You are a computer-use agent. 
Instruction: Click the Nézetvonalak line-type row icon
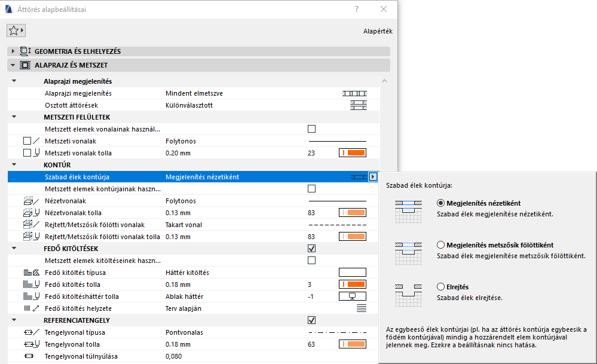[31, 201]
